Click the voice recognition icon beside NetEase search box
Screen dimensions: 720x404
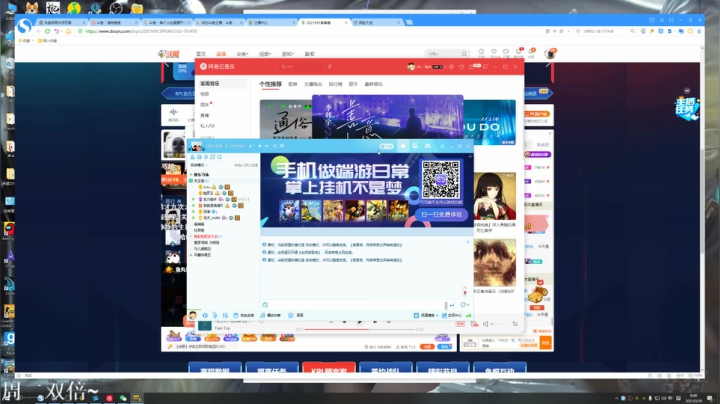pyautogui.click(x=330, y=67)
